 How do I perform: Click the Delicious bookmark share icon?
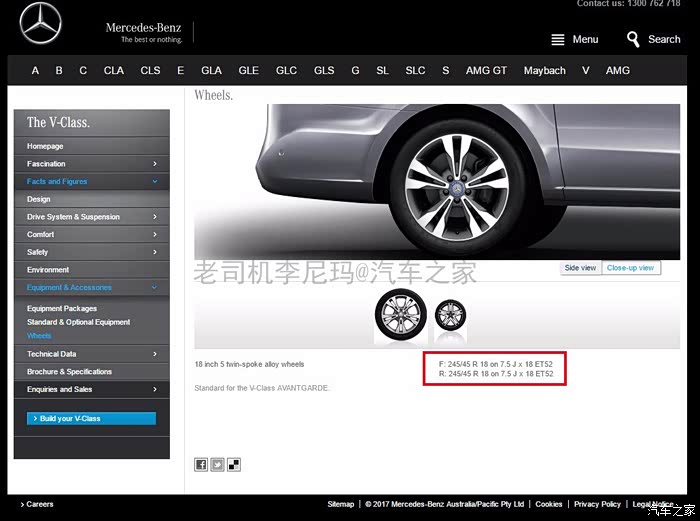tap(234, 464)
